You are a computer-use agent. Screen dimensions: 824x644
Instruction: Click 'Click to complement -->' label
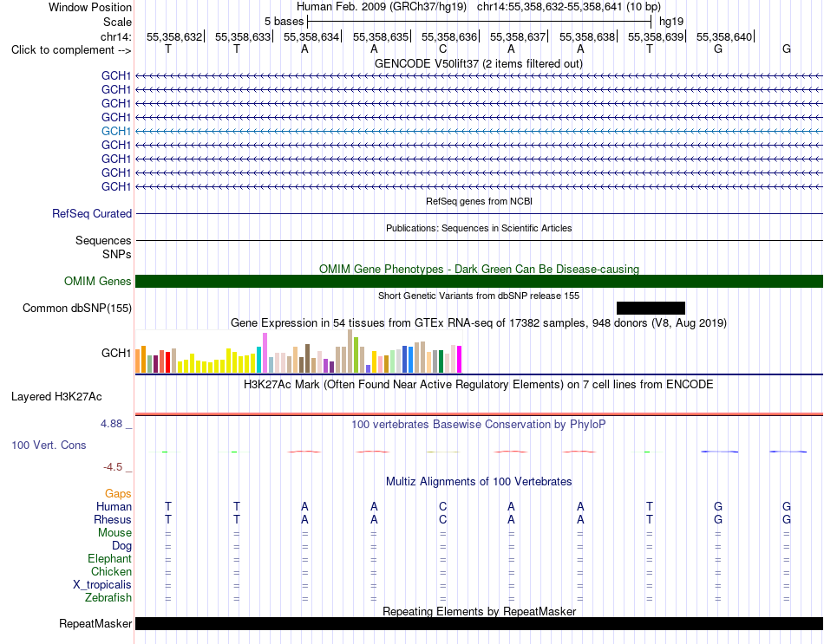(x=71, y=50)
